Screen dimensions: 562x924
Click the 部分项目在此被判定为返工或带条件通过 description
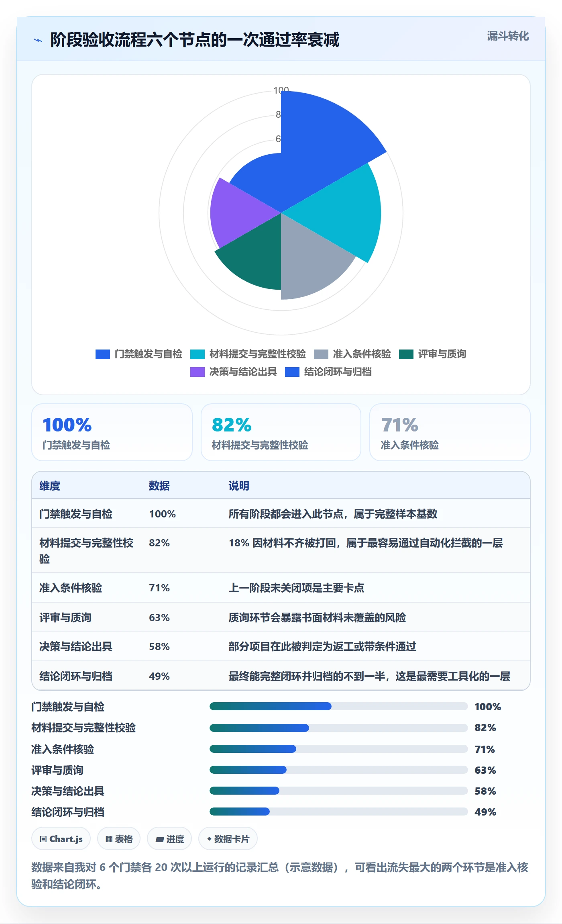click(x=322, y=646)
